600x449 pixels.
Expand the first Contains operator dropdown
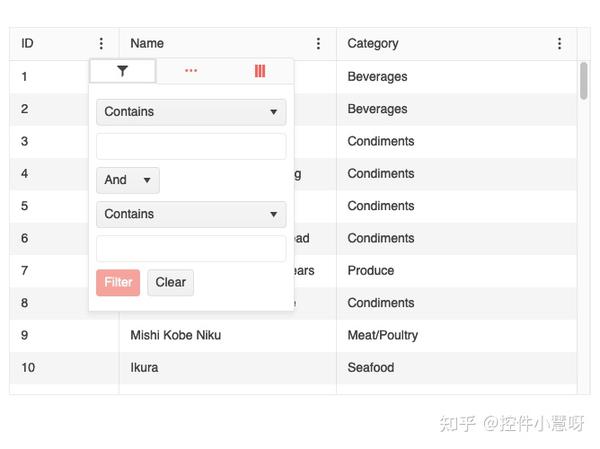point(191,112)
